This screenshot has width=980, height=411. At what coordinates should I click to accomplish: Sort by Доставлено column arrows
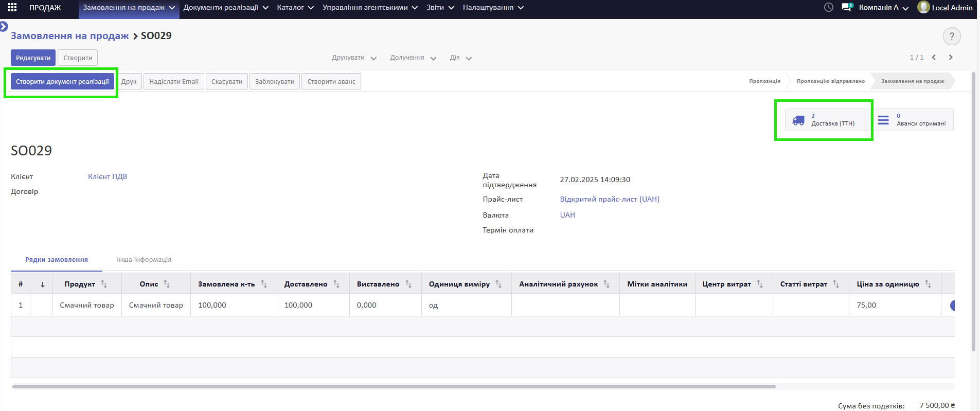pyautogui.click(x=336, y=284)
